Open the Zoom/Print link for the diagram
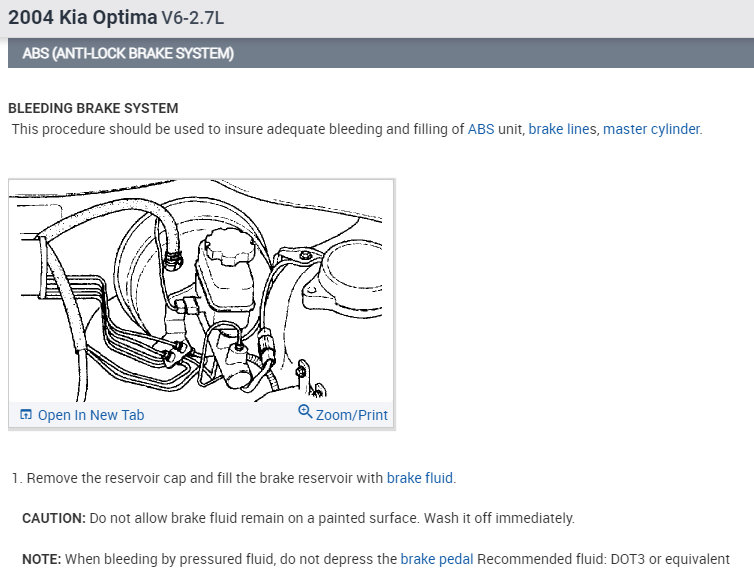This screenshot has height=582, width=754. coord(352,415)
